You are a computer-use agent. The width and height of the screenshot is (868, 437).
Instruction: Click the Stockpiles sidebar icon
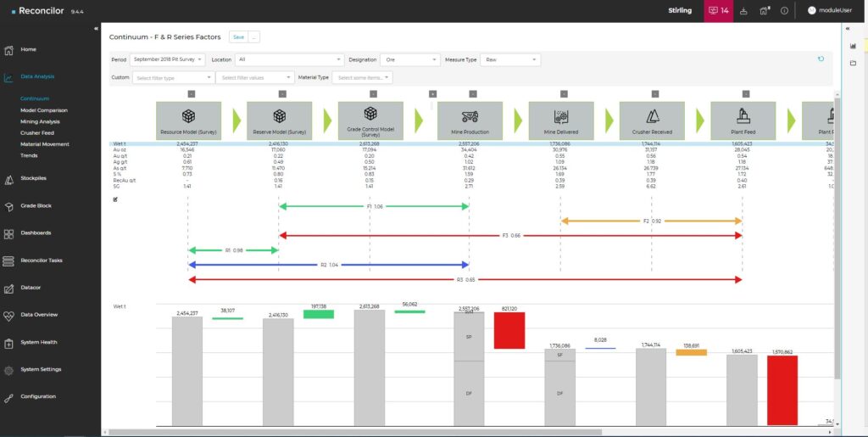click(x=8, y=178)
